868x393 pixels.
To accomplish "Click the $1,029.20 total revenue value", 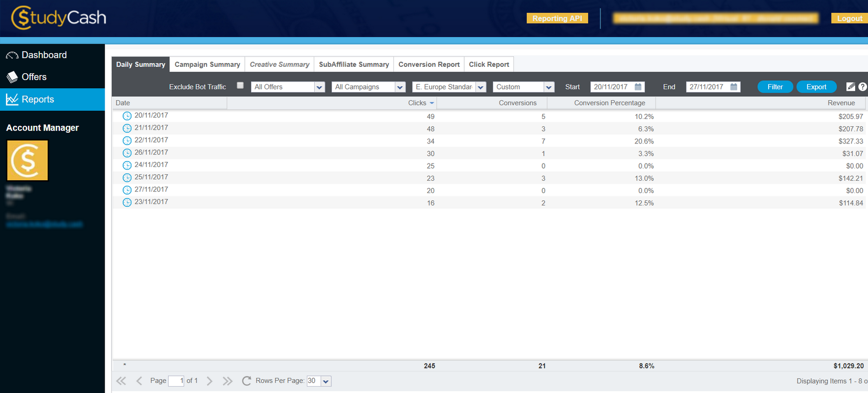I will (x=849, y=366).
